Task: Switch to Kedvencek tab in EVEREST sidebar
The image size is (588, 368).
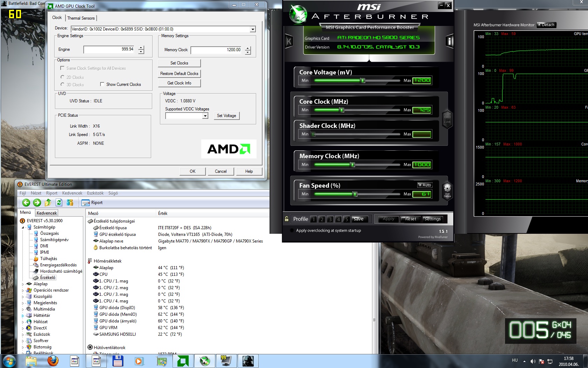Action: (47, 213)
